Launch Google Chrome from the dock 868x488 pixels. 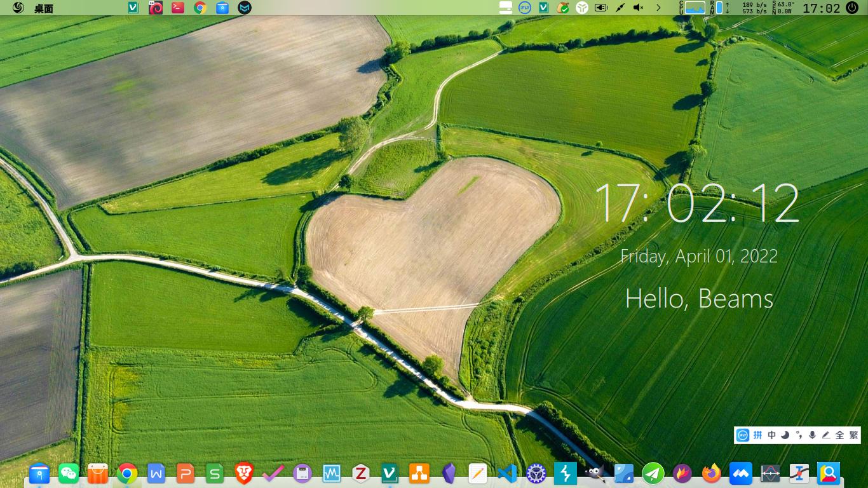point(127,473)
